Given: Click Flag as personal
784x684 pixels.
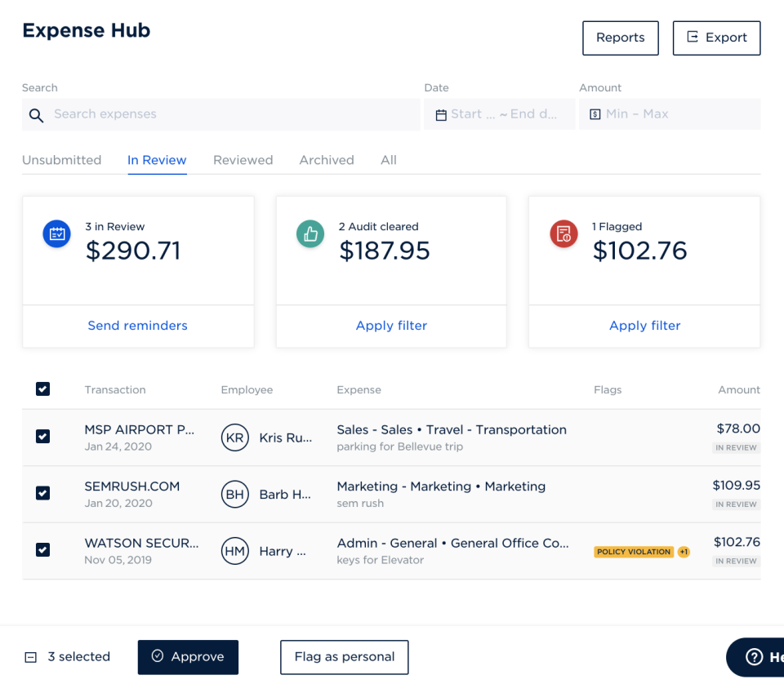Looking at the screenshot, I should [x=344, y=657].
